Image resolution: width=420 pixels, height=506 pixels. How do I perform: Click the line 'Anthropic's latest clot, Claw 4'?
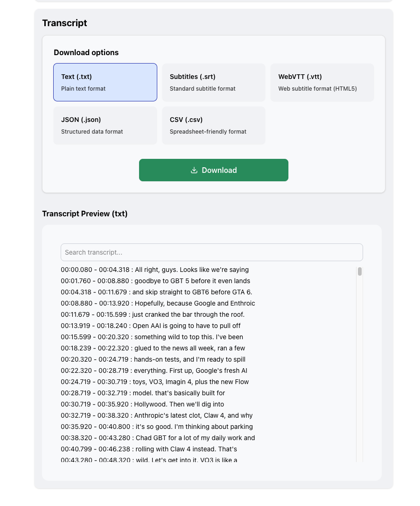click(x=157, y=416)
